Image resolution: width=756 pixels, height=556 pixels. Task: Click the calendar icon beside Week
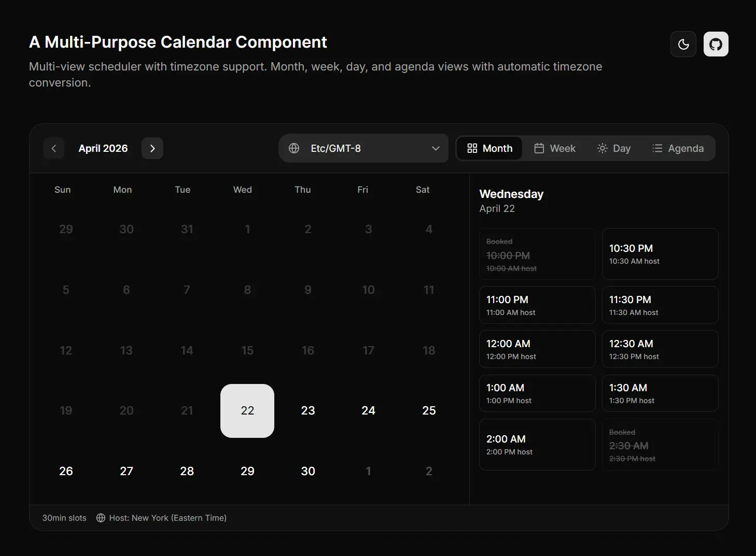pyautogui.click(x=539, y=148)
